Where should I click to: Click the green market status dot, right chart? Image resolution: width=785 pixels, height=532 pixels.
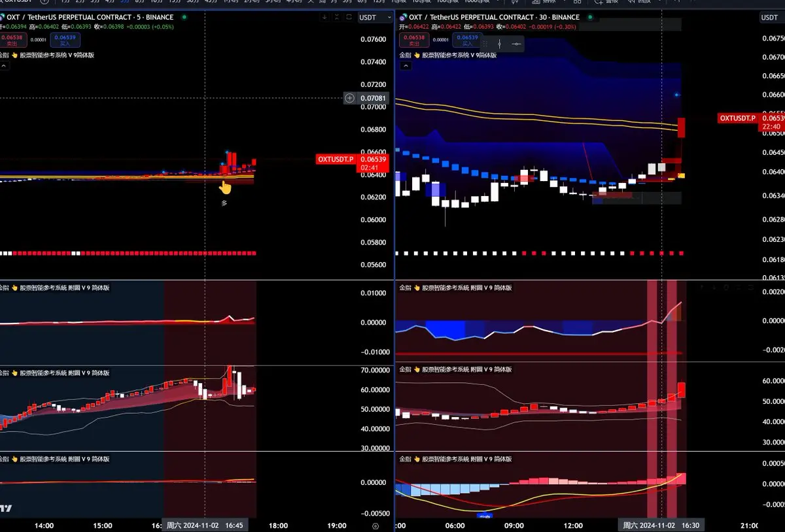589,18
